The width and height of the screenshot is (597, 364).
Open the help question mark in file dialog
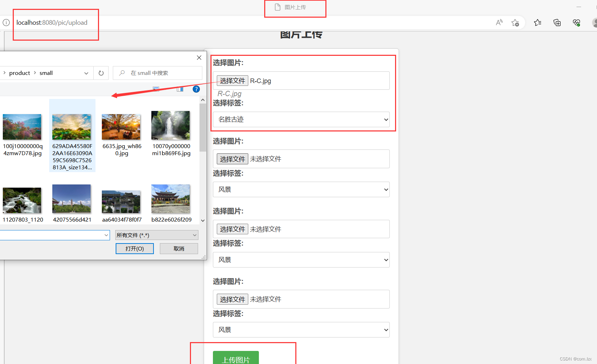[196, 89]
